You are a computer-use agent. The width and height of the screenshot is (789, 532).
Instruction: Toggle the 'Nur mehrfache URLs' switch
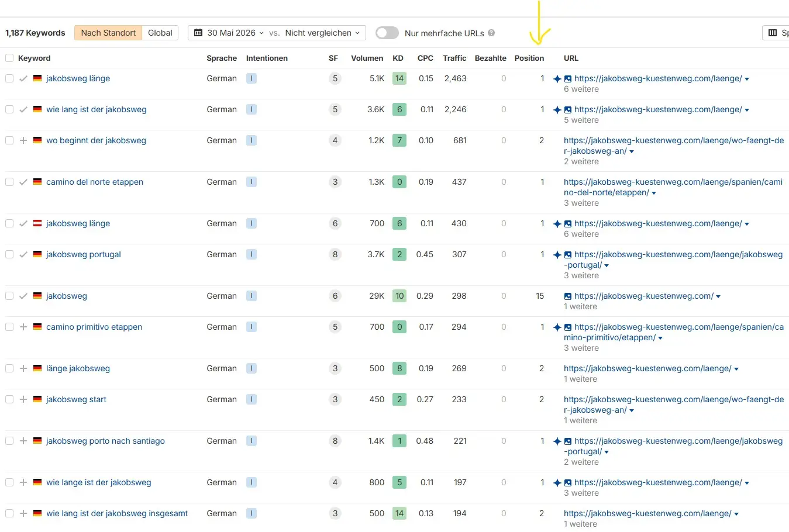387,33
